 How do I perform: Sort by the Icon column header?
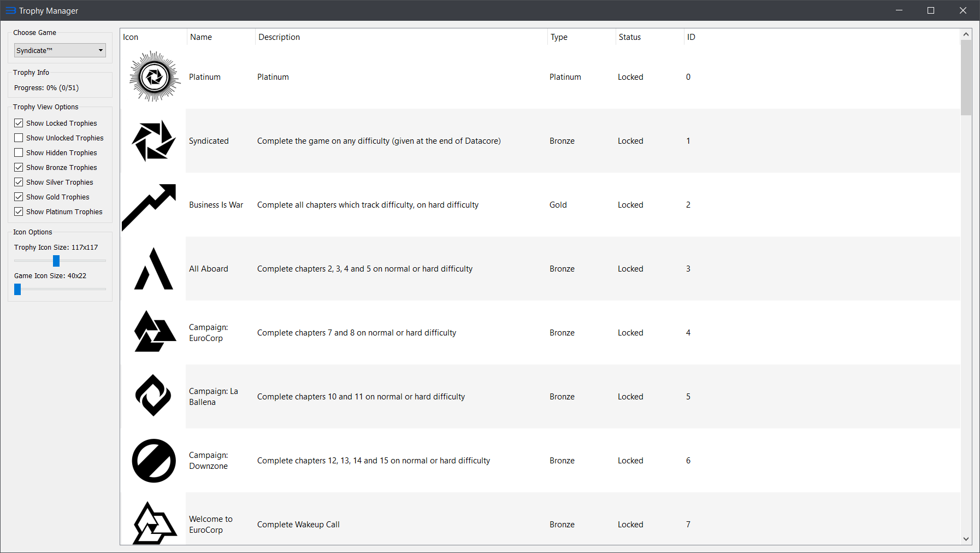pyautogui.click(x=154, y=37)
